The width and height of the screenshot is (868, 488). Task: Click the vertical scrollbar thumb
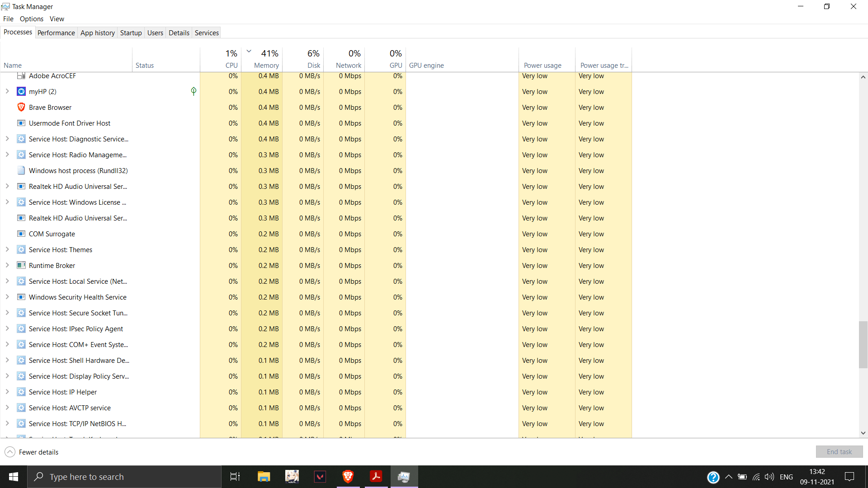click(x=863, y=344)
